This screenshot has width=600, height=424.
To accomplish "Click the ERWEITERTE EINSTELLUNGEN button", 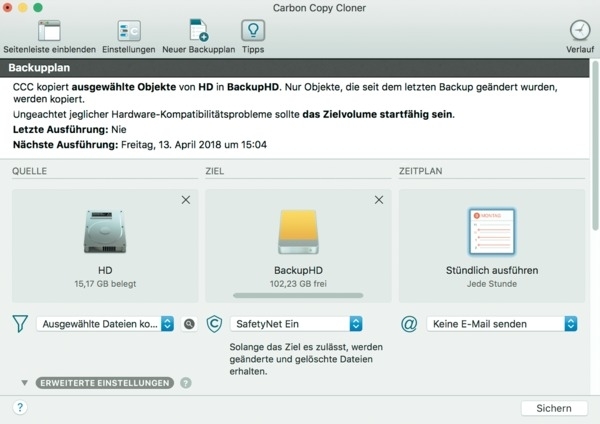I will tap(105, 383).
